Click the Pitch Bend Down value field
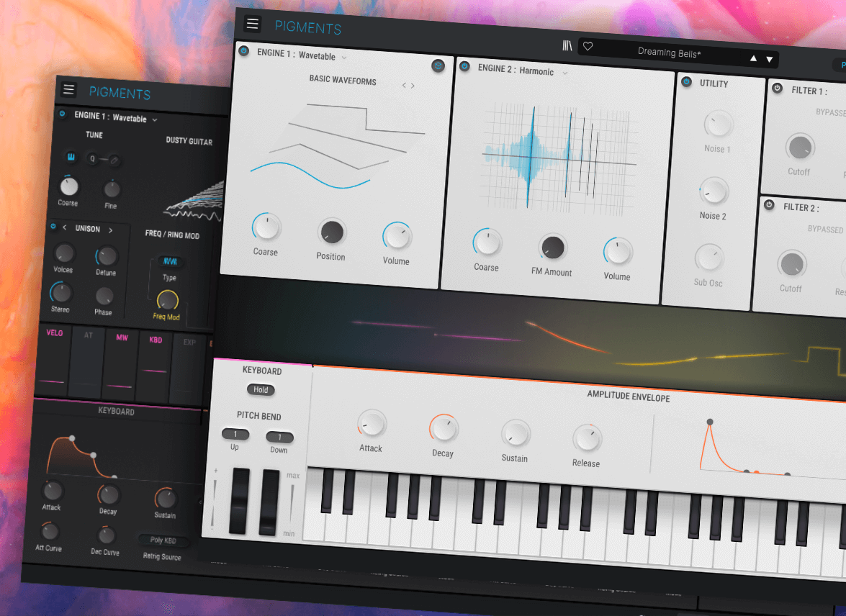 click(x=279, y=437)
